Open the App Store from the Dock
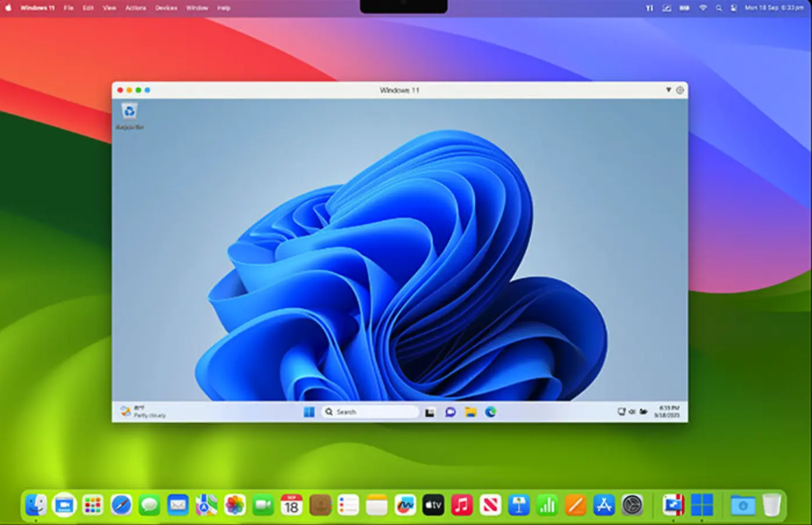The height and width of the screenshot is (525, 812). pyautogui.click(x=603, y=505)
